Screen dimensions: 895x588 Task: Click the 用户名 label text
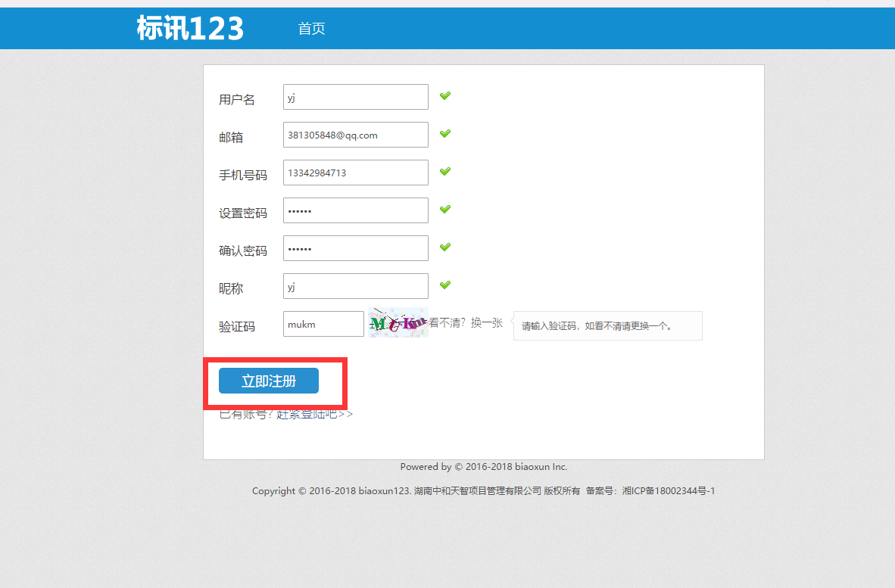pos(237,100)
